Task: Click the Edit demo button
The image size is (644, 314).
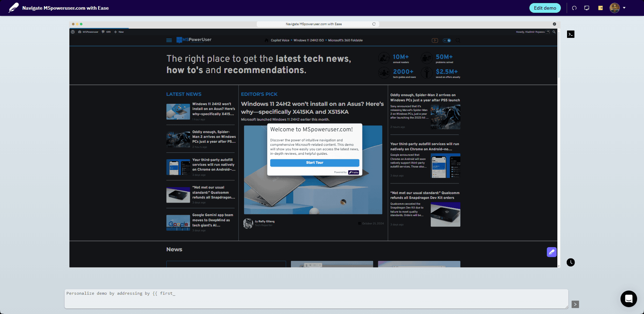Action: coord(545,8)
